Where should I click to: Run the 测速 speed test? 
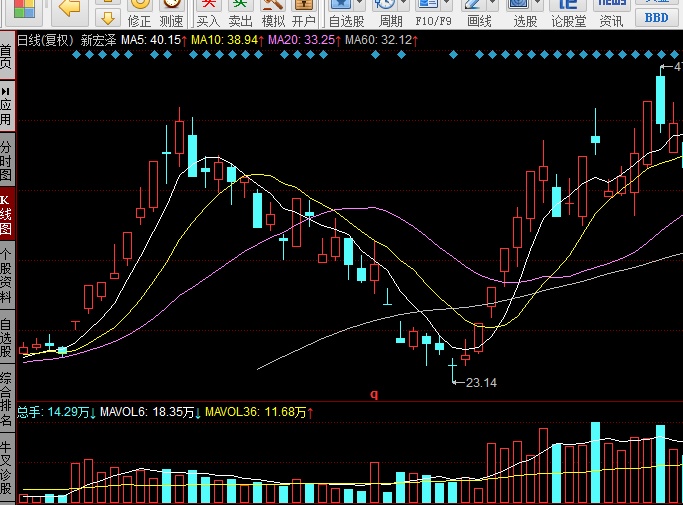[171, 14]
